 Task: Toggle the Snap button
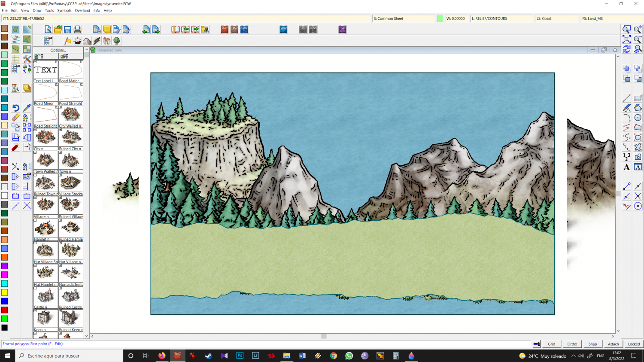coord(592,344)
